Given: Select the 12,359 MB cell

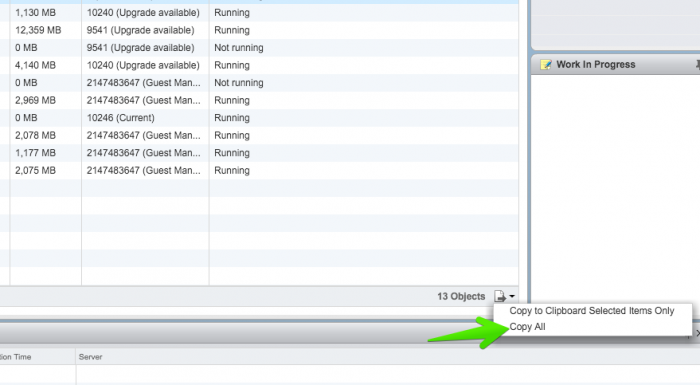Looking at the screenshot, I should [x=38, y=30].
